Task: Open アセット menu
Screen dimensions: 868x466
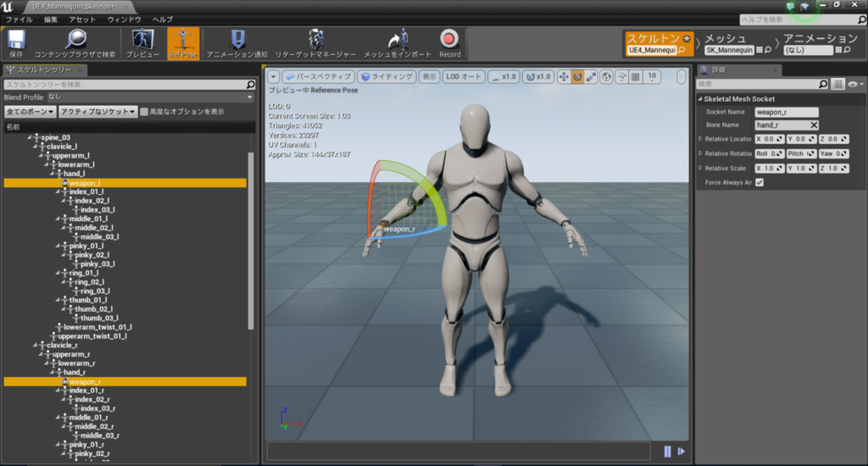Action: pyautogui.click(x=82, y=19)
